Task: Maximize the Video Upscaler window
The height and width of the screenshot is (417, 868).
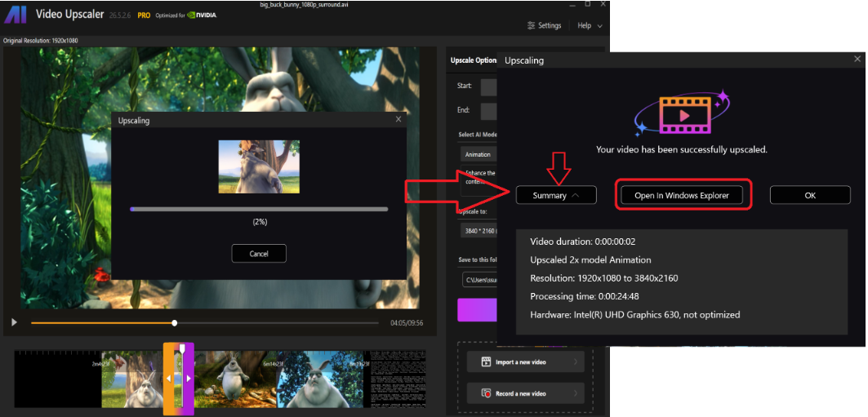Action: pyautogui.click(x=587, y=4)
